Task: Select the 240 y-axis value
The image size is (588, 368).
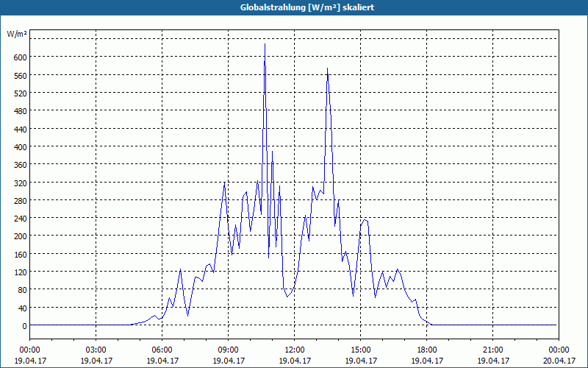Action: coord(21,219)
